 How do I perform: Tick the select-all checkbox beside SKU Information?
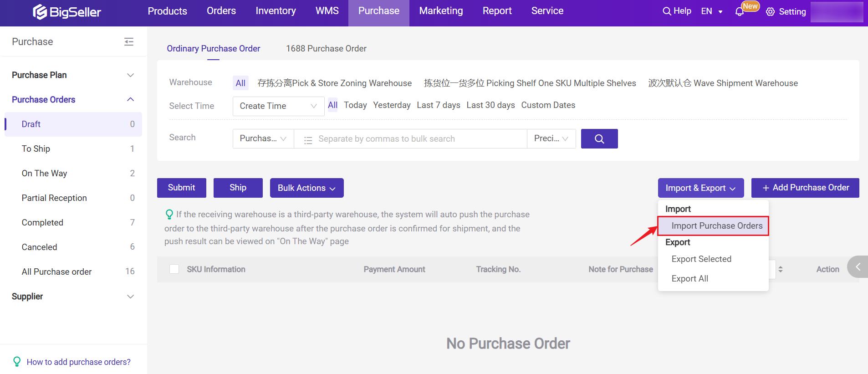pyautogui.click(x=174, y=269)
